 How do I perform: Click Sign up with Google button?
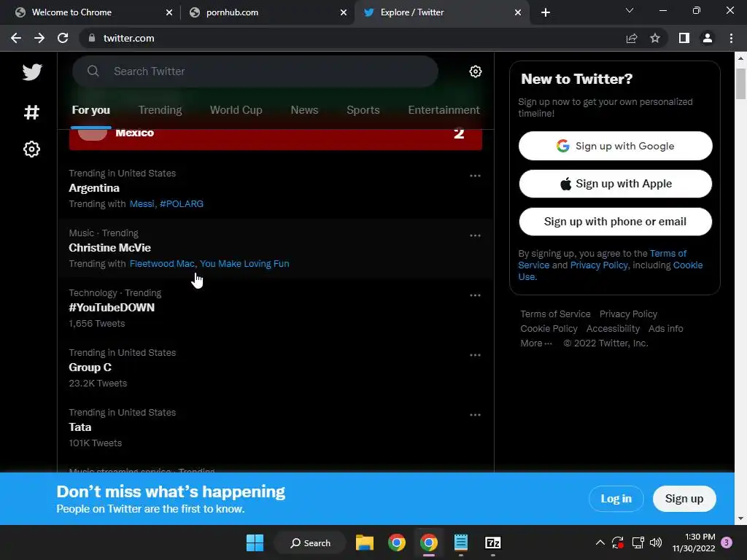(x=615, y=146)
